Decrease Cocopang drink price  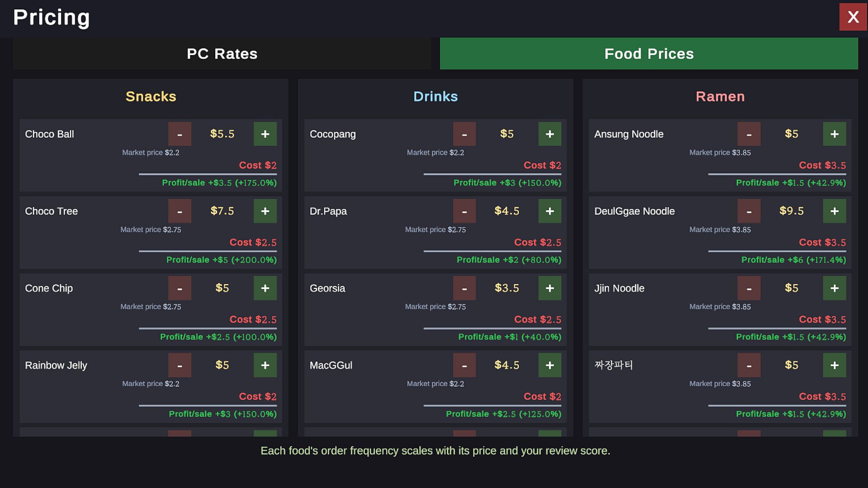464,134
